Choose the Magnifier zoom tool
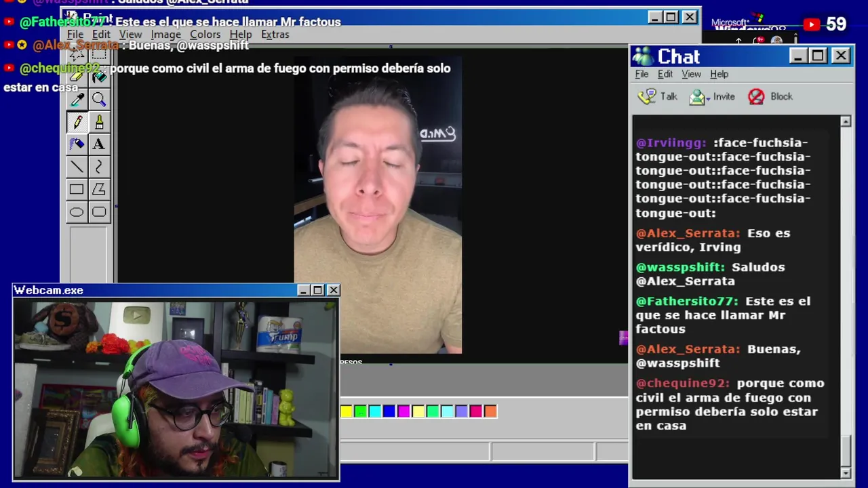This screenshot has height=488, width=868. tap(99, 100)
